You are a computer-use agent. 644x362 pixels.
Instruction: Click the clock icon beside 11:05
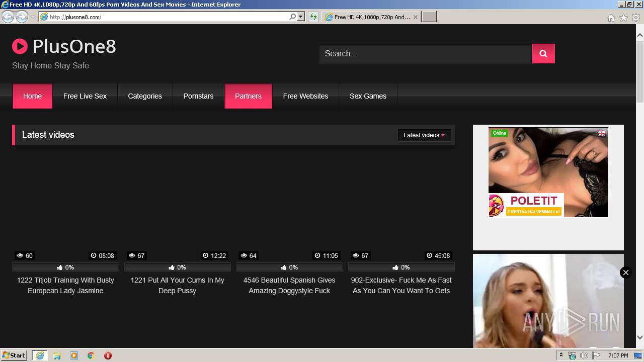click(x=317, y=256)
